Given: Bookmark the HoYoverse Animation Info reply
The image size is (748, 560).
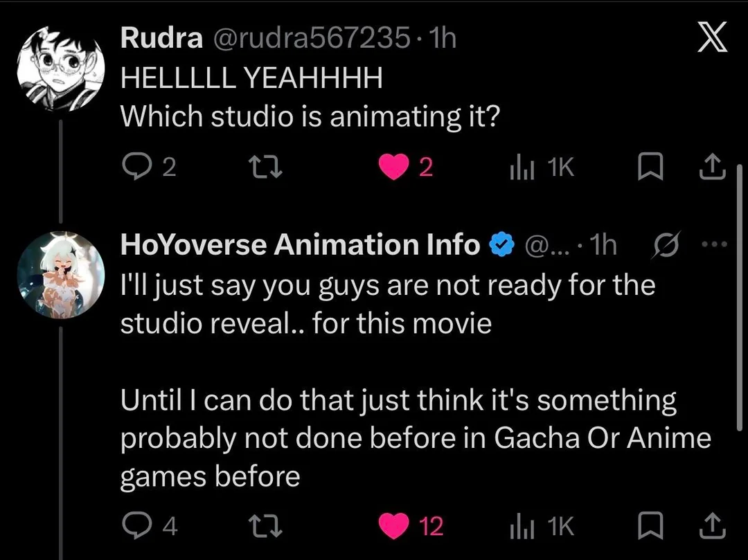Looking at the screenshot, I should pos(650,525).
